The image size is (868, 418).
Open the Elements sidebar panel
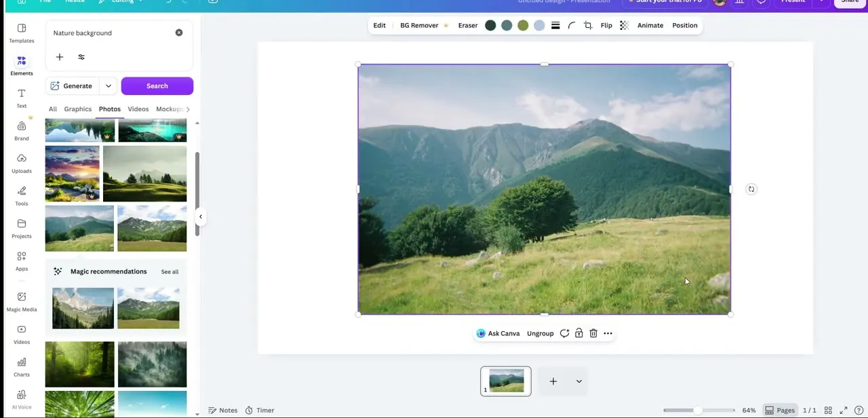pos(21,65)
